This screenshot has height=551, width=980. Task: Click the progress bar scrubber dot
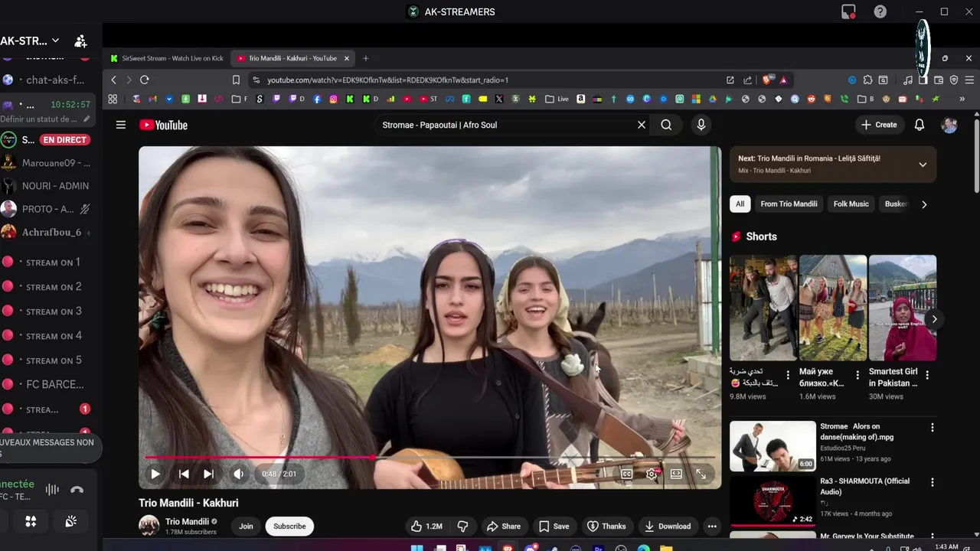(373, 457)
